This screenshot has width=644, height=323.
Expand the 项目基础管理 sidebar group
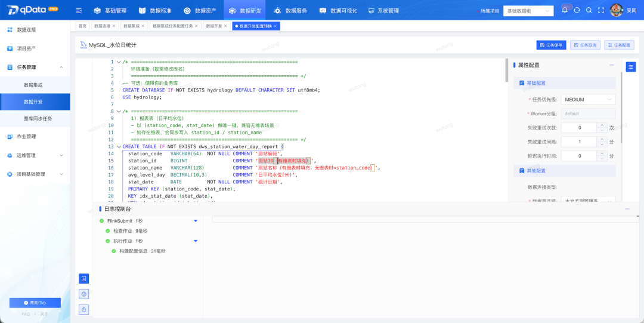pyautogui.click(x=61, y=174)
